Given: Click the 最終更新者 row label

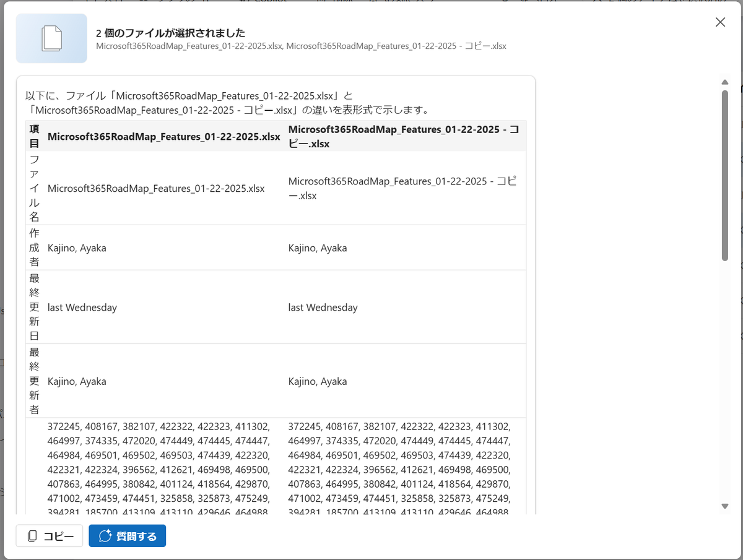Looking at the screenshot, I should (x=35, y=381).
